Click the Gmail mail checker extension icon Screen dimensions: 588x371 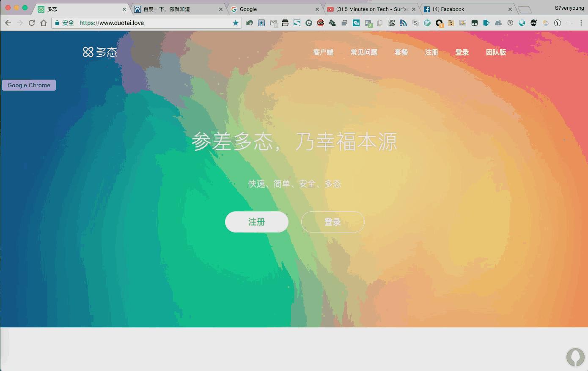(x=273, y=23)
